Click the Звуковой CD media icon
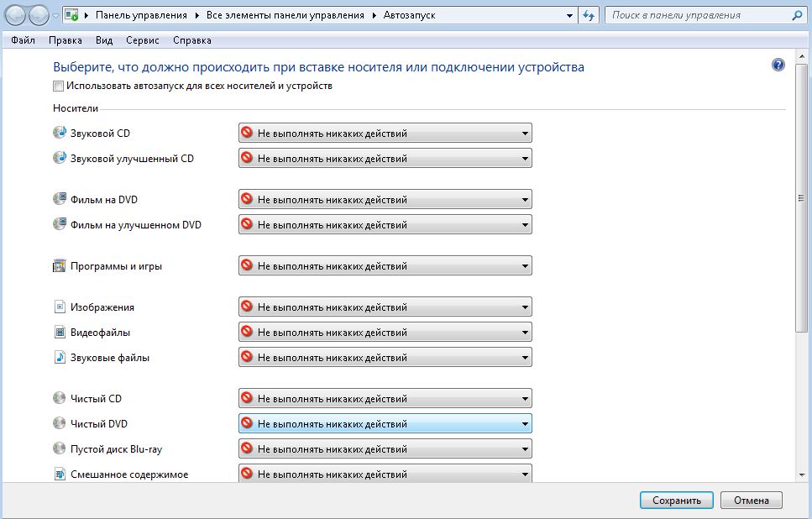This screenshot has height=519, width=812. point(60,133)
